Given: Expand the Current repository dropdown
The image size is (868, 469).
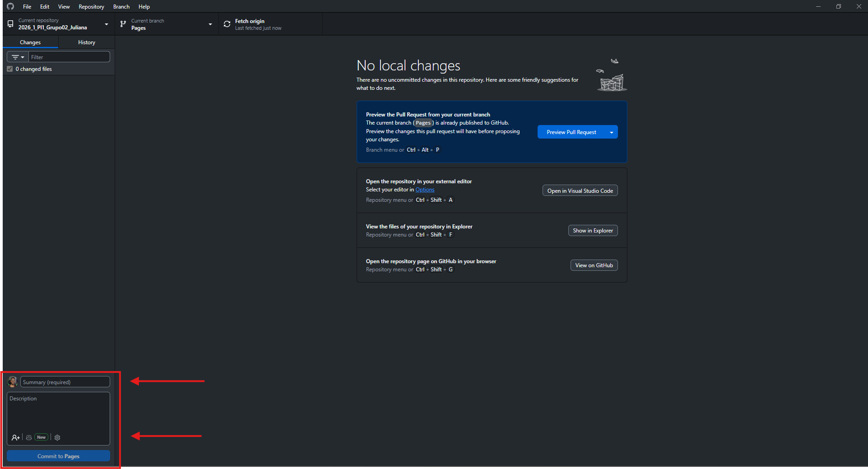Looking at the screenshot, I should pyautogui.click(x=59, y=24).
